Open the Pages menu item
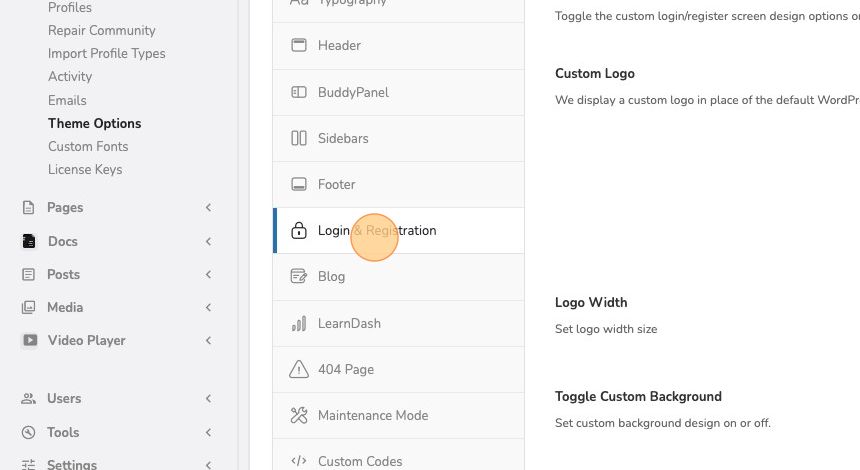860x470 pixels. point(65,207)
